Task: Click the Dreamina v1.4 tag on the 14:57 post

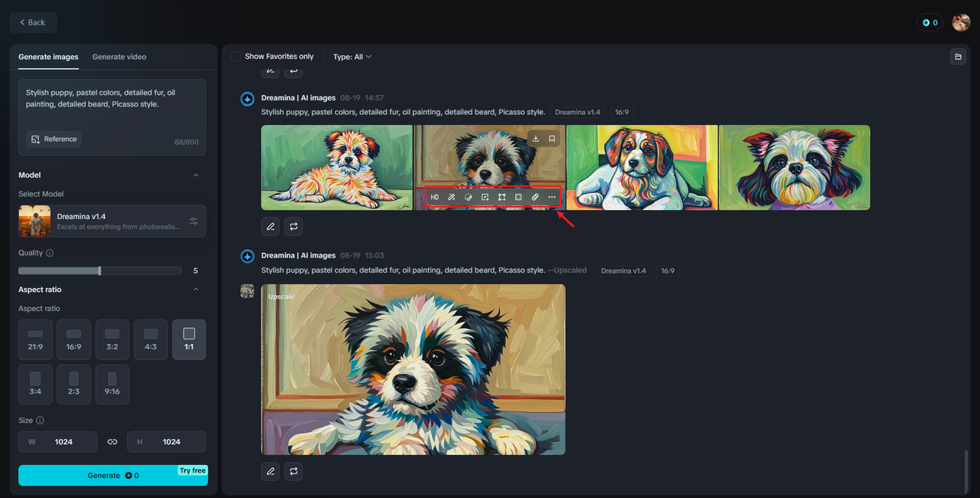Action: pyautogui.click(x=577, y=112)
